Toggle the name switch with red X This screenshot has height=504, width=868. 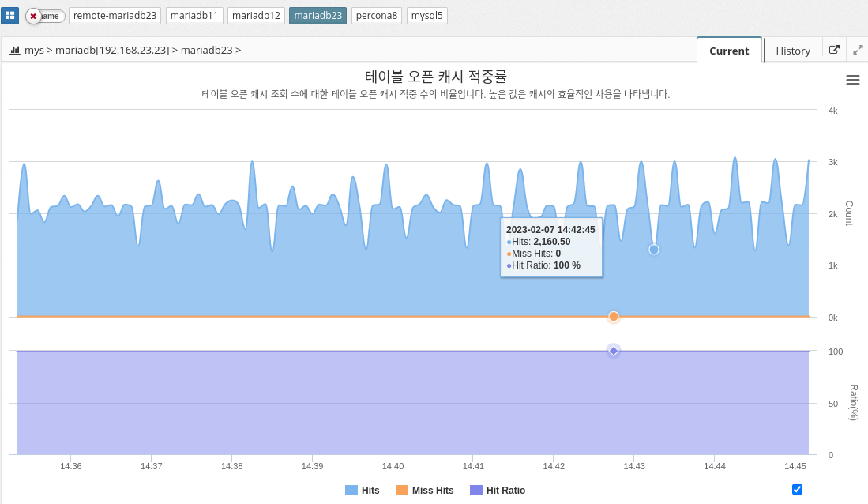pos(45,16)
